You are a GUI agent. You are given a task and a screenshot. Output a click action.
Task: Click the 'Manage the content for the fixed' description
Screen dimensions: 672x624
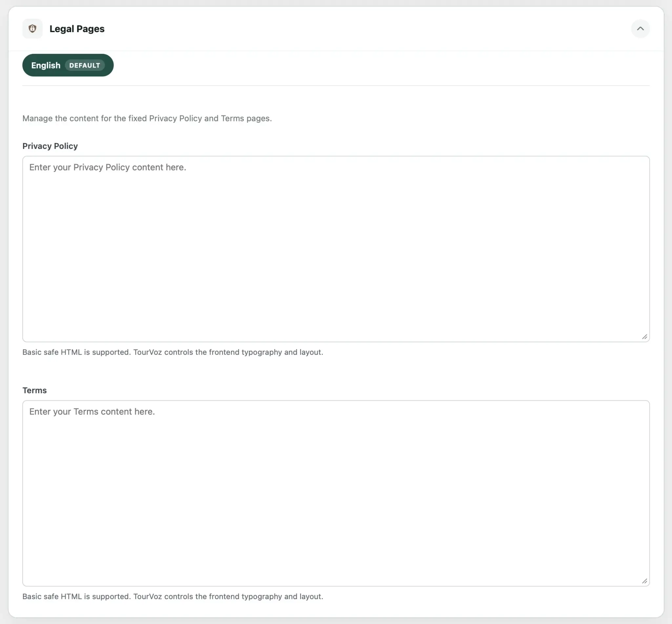(x=147, y=118)
